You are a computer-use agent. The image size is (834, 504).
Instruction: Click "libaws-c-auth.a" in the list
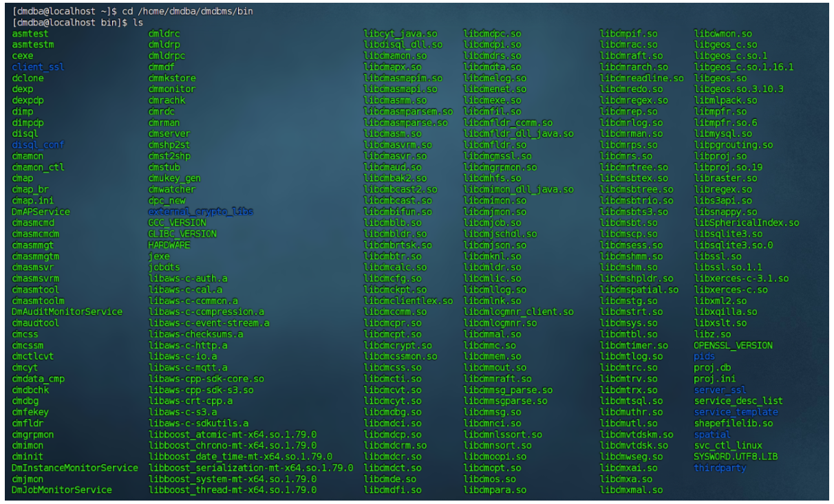click(188, 278)
